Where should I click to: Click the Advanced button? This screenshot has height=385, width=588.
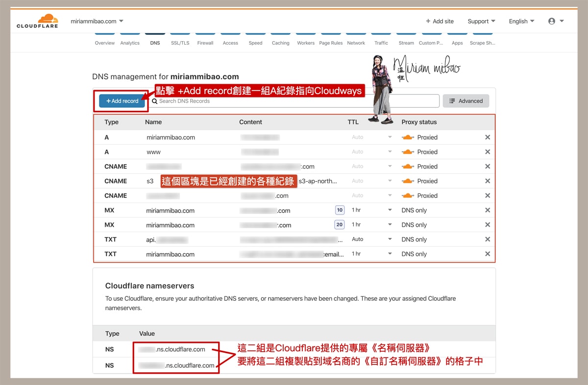(x=466, y=101)
